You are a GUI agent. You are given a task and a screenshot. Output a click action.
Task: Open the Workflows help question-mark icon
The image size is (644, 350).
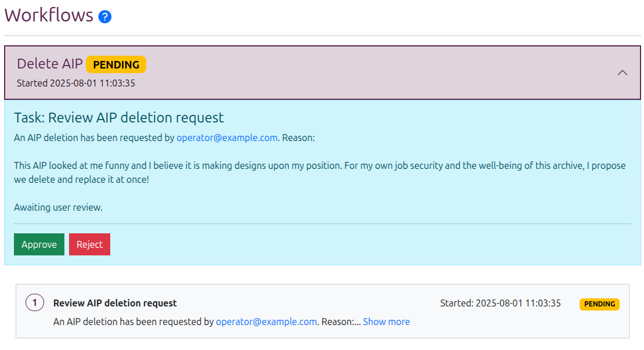coord(105,16)
